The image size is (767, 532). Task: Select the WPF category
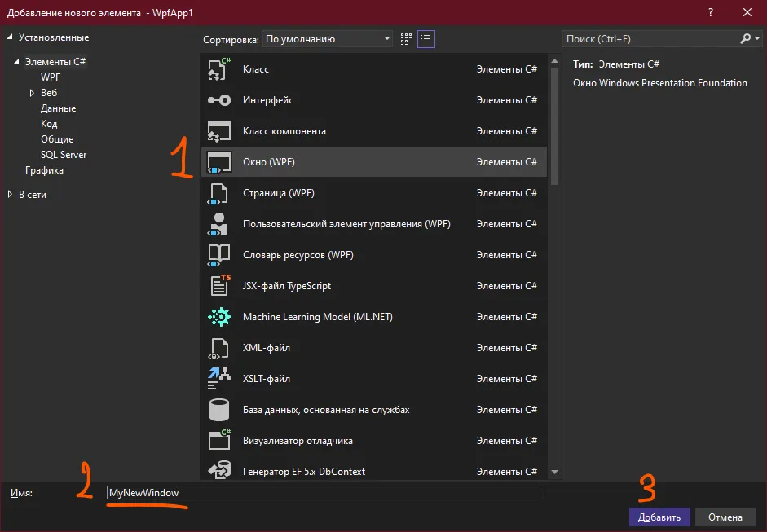tap(51, 77)
